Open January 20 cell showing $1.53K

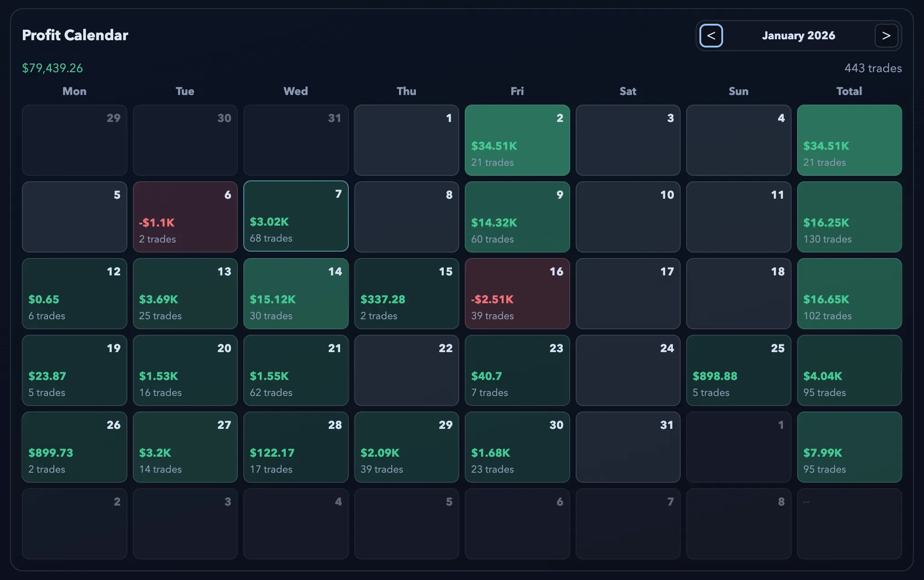pos(185,370)
